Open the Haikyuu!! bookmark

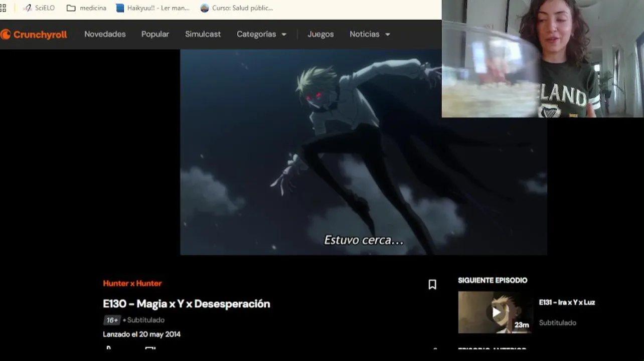coord(152,8)
